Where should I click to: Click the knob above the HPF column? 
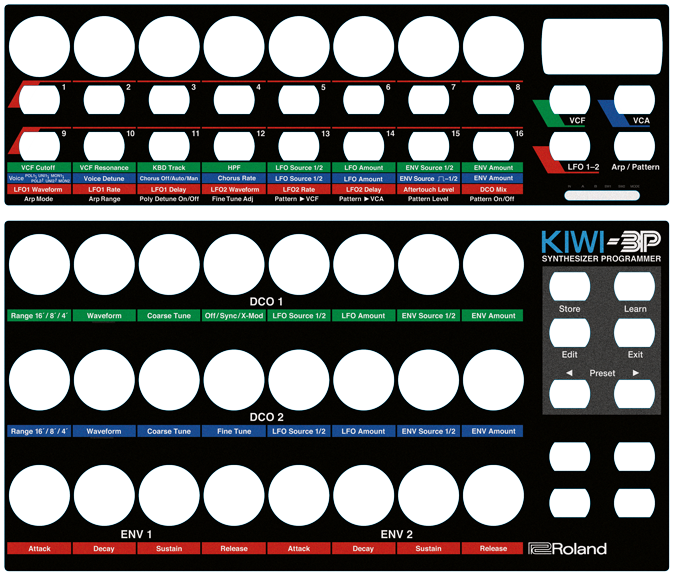(234, 47)
